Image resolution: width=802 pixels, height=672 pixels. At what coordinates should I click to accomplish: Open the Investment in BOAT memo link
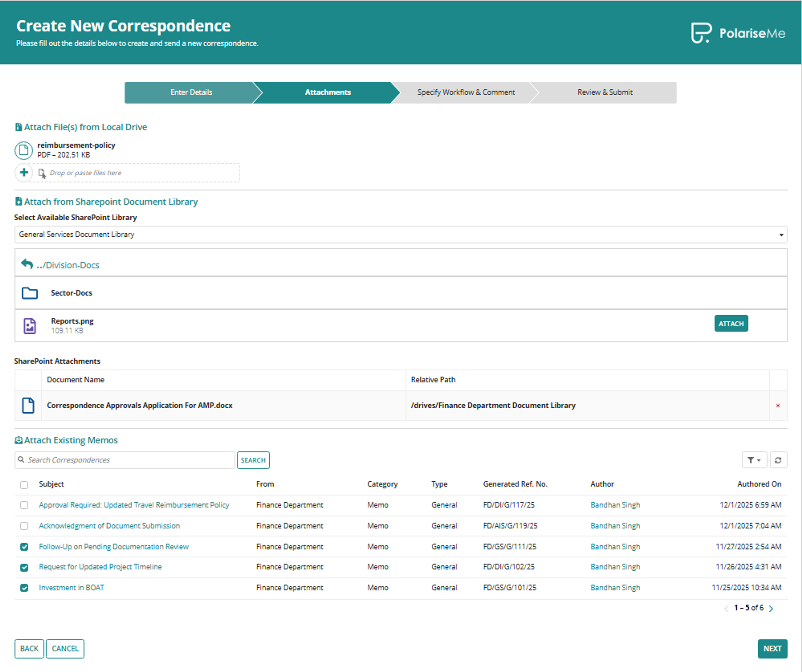71,588
